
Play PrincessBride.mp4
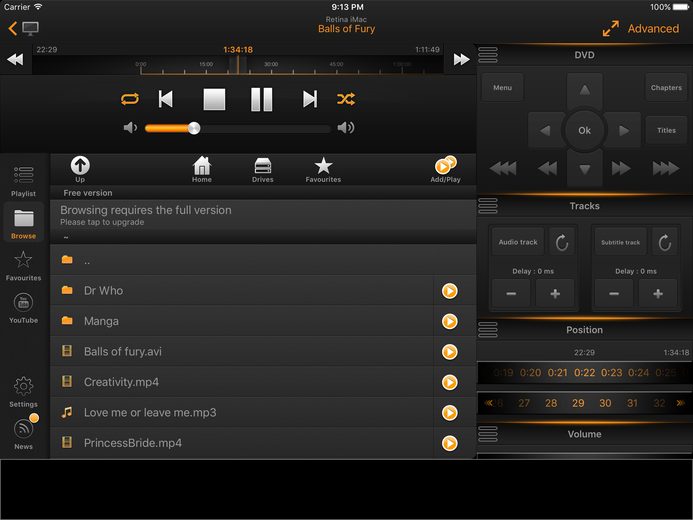click(x=449, y=444)
